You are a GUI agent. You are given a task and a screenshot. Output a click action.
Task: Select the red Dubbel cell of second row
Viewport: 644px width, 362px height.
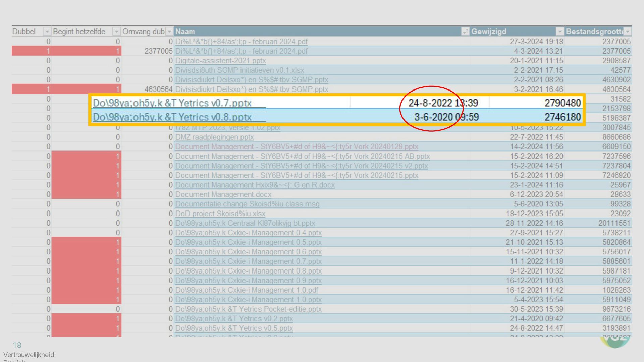click(32, 51)
